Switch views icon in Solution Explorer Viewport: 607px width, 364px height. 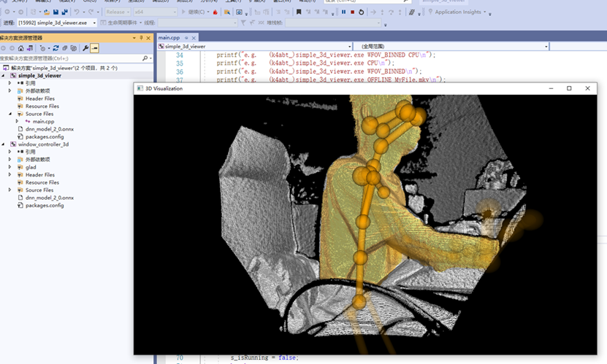pos(30,48)
